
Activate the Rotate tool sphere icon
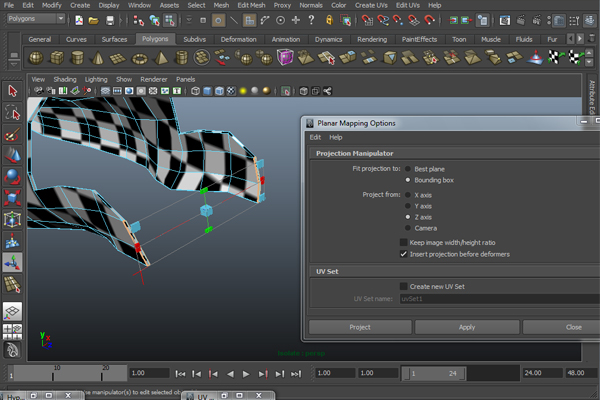(x=13, y=177)
